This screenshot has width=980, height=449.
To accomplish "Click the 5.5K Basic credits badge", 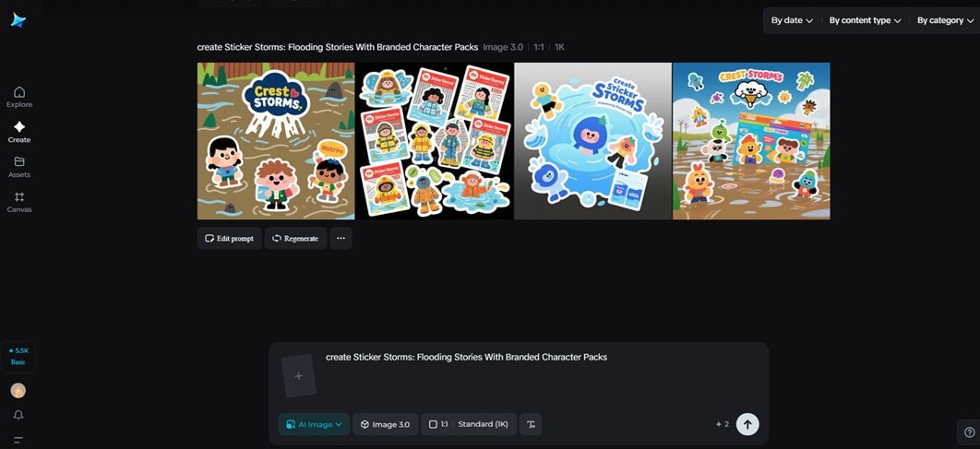I will click(x=18, y=356).
